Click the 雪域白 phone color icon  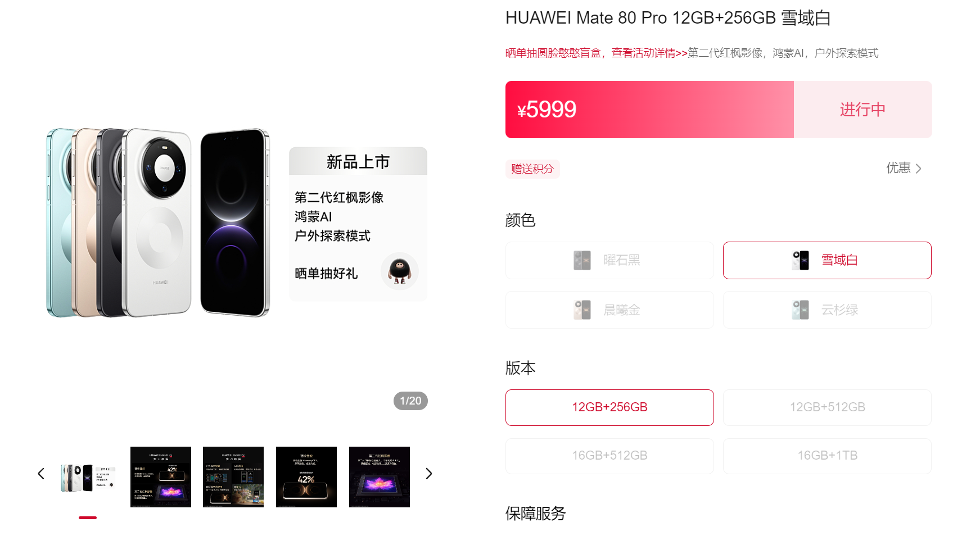(x=800, y=260)
